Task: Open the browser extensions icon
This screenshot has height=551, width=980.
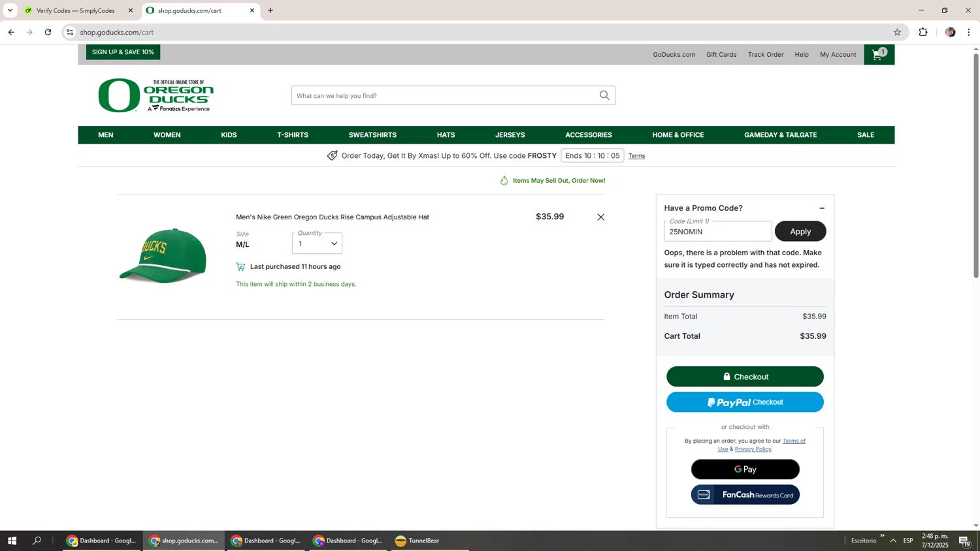Action: (923, 32)
